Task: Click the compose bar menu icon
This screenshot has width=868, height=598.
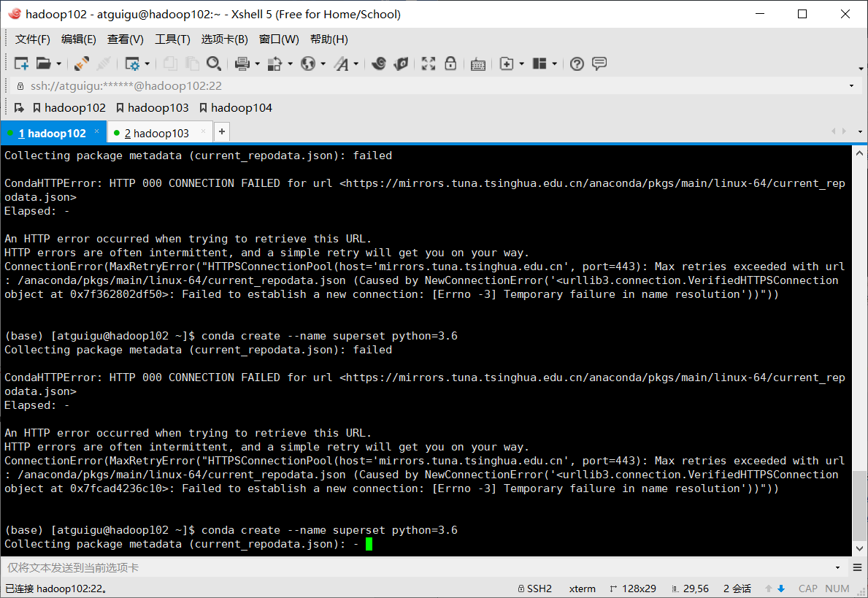Action: coord(858,567)
